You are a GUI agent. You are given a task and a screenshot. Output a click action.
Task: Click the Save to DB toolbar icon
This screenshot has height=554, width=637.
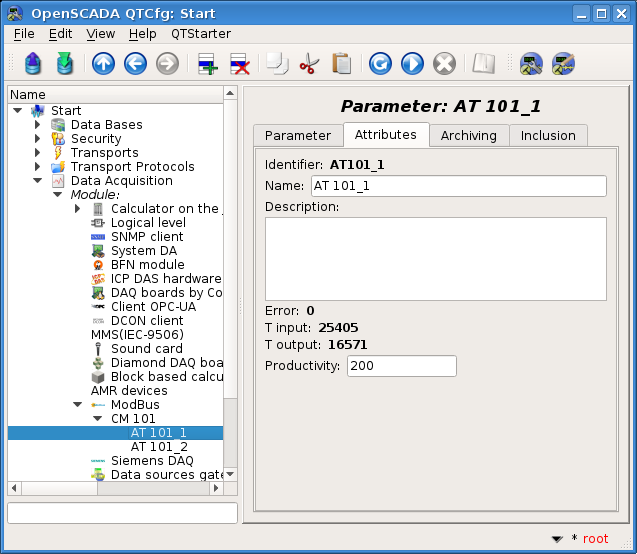(65, 63)
